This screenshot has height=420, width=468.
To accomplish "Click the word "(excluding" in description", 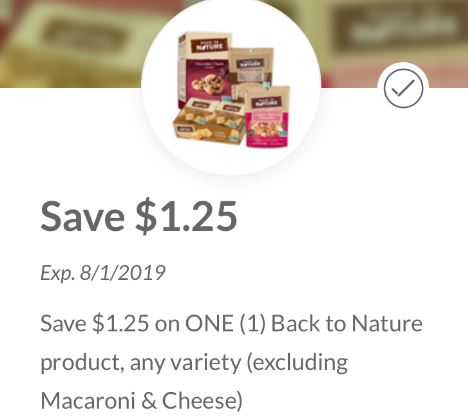I will (x=297, y=362).
